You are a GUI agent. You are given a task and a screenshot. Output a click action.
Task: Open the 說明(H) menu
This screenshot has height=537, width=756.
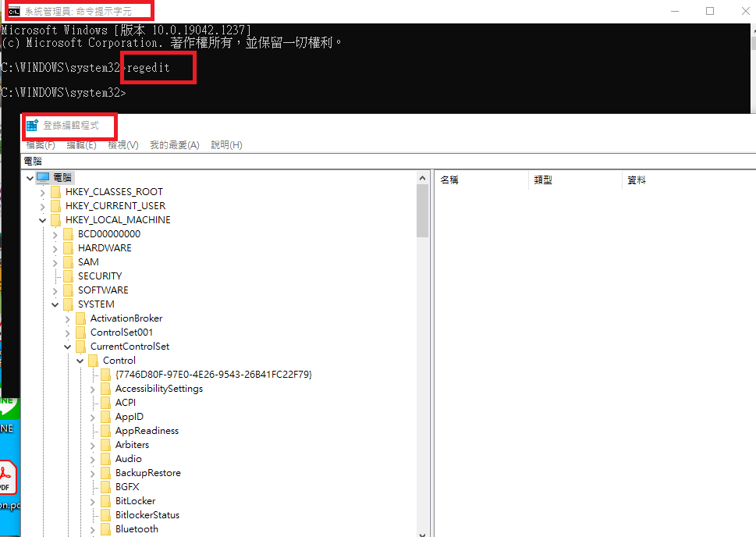click(x=226, y=144)
